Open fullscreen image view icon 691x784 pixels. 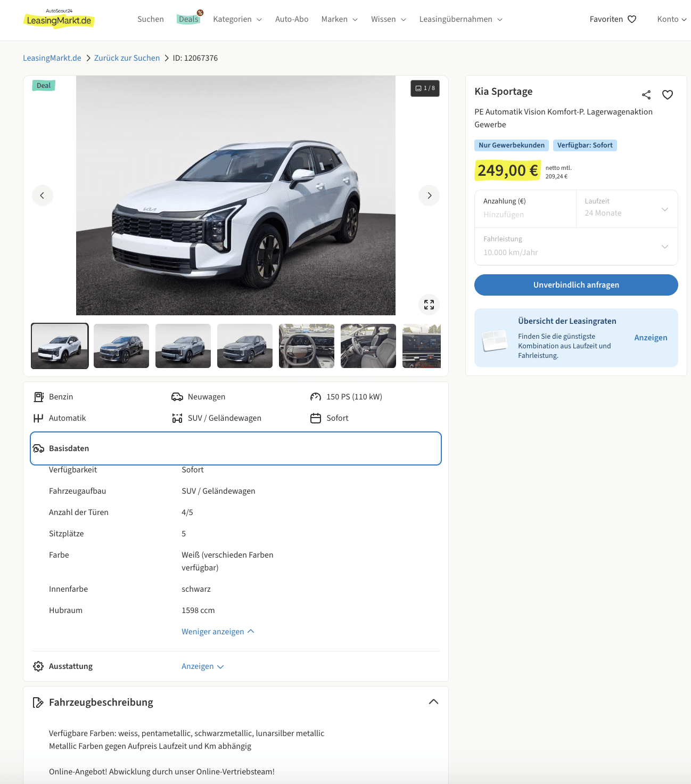[429, 305]
